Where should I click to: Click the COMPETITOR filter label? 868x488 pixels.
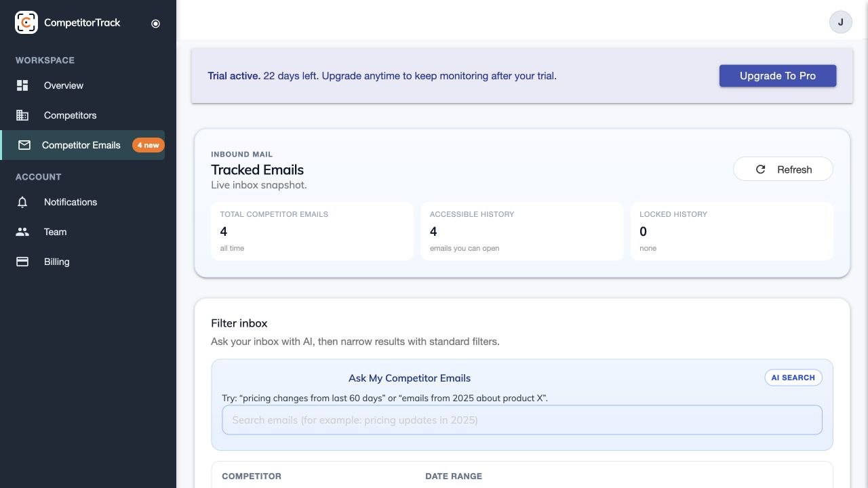pos(252,476)
